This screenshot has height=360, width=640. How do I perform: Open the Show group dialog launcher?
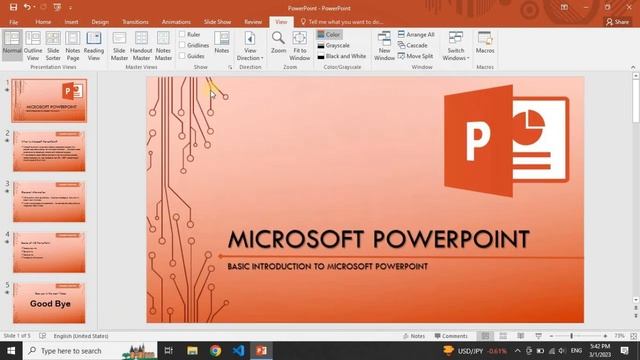[x=230, y=67]
